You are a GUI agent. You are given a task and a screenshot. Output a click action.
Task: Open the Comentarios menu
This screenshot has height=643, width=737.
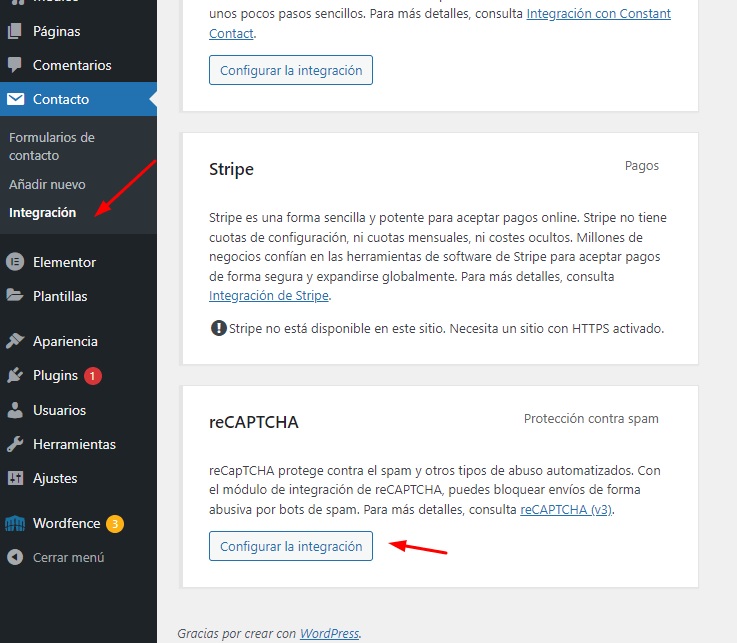[78, 65]
